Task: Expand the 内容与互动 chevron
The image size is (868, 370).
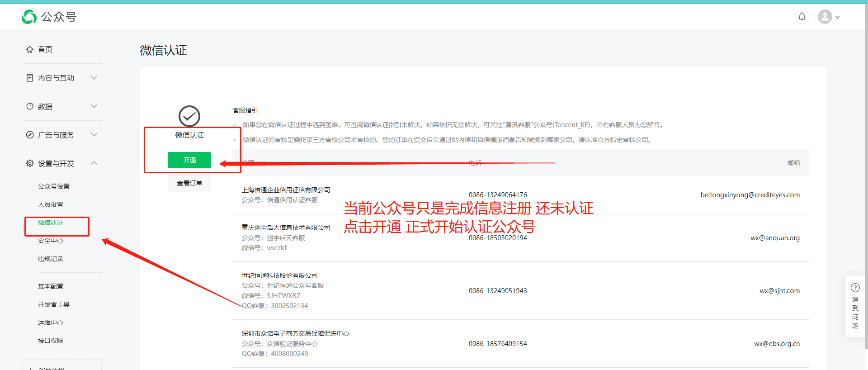Action: (x=94, y=78)
